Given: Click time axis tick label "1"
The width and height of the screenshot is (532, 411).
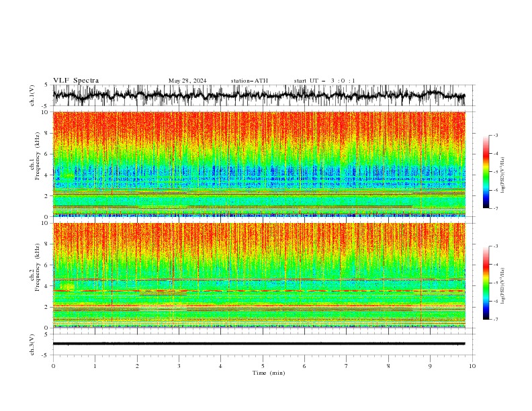Looking at the screenshot, I should 95,366.
